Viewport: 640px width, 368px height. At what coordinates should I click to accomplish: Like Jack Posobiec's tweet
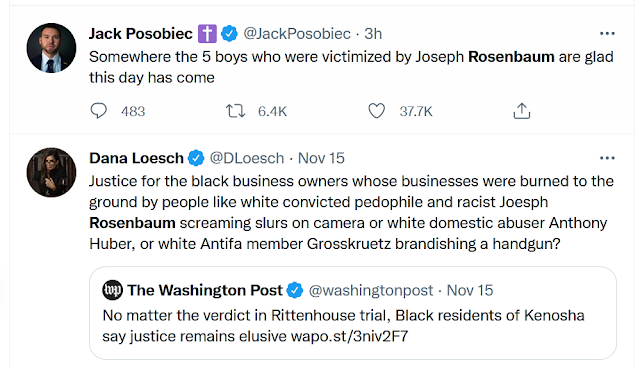[376, 111]
